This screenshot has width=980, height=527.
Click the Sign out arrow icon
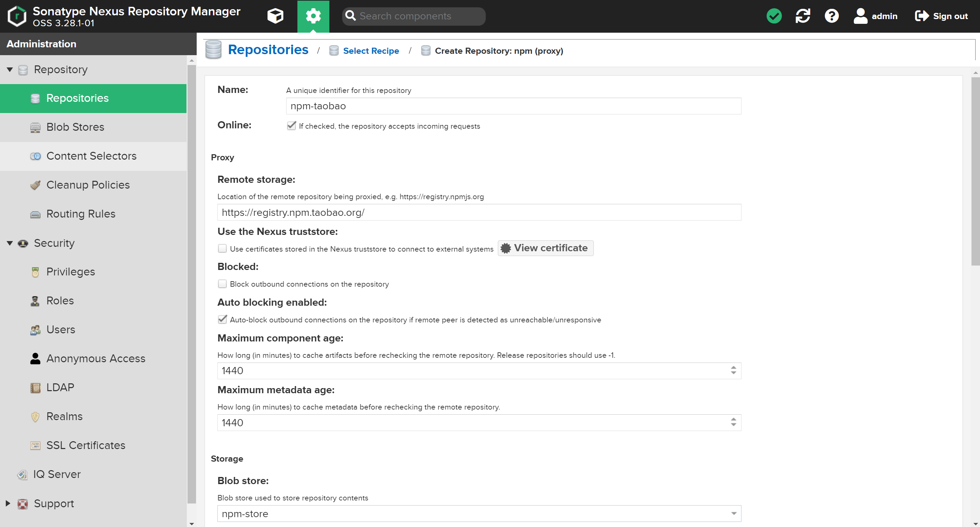point(922,16)
